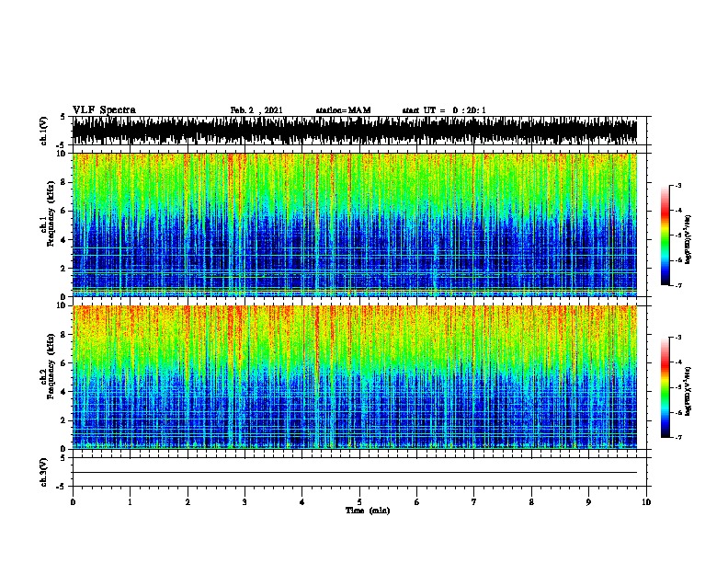Click the "0" tick on the Time axis

(73, 502)
